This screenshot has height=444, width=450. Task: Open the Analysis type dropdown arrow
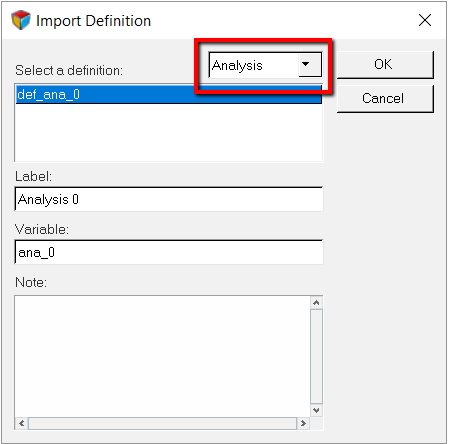(x=310, y=64)
